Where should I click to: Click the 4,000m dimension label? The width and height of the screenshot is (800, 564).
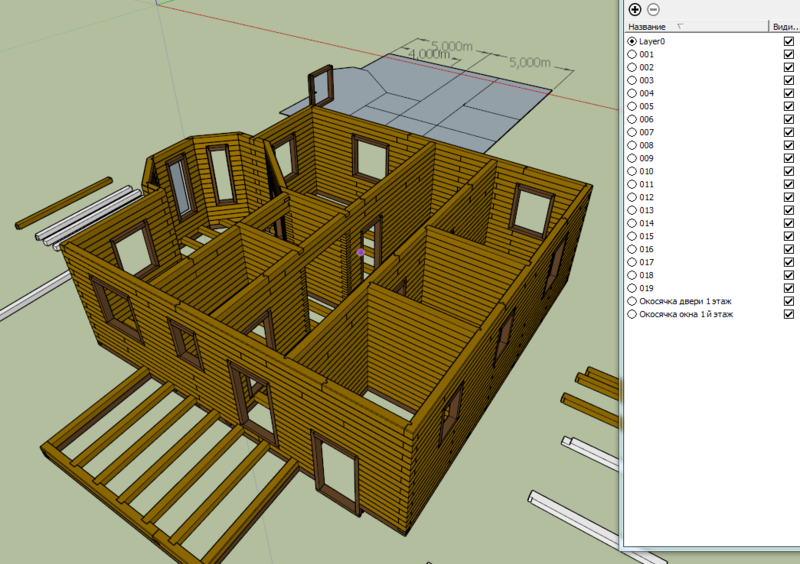coord(428,54)
